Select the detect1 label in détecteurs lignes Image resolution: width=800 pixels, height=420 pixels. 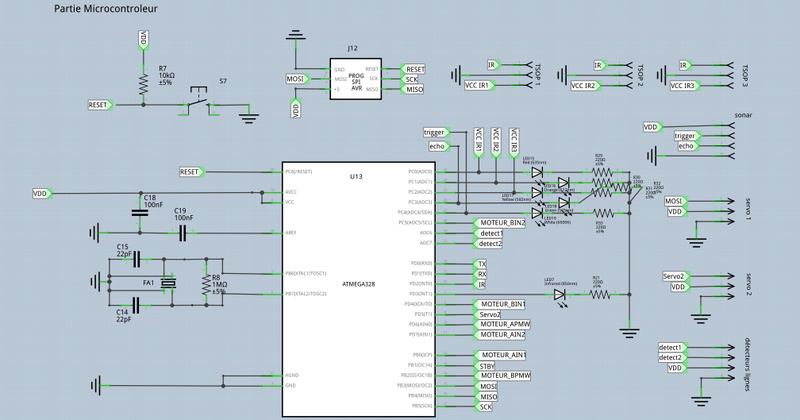(x=670, y=347)
